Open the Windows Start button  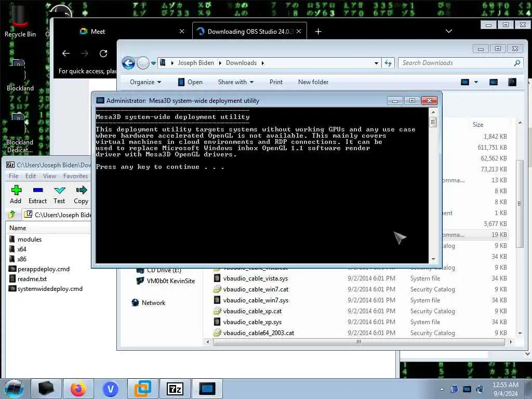14,389
